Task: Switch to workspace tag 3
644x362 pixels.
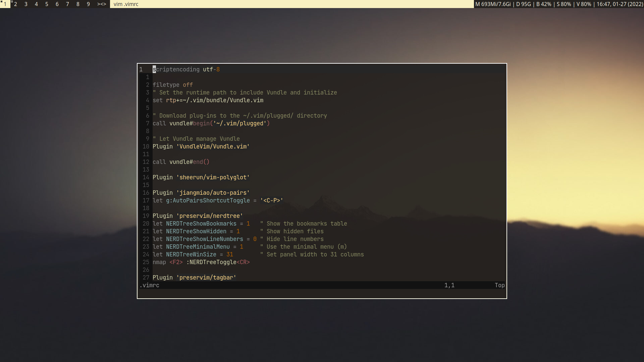Action: pyautogui.click(x=26, y=4)
